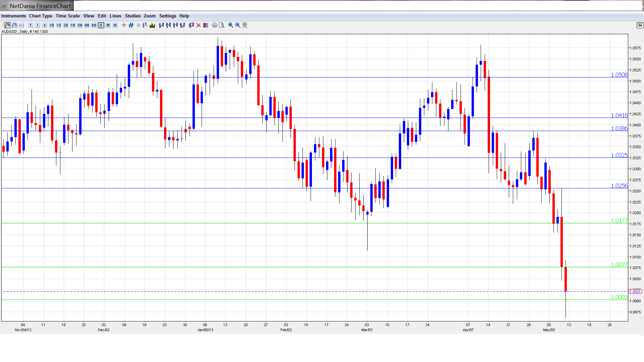Open the Studies menu

132,16
